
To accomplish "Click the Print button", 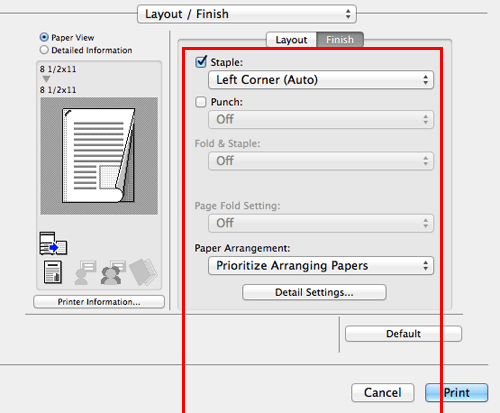I will coord(456,393).
